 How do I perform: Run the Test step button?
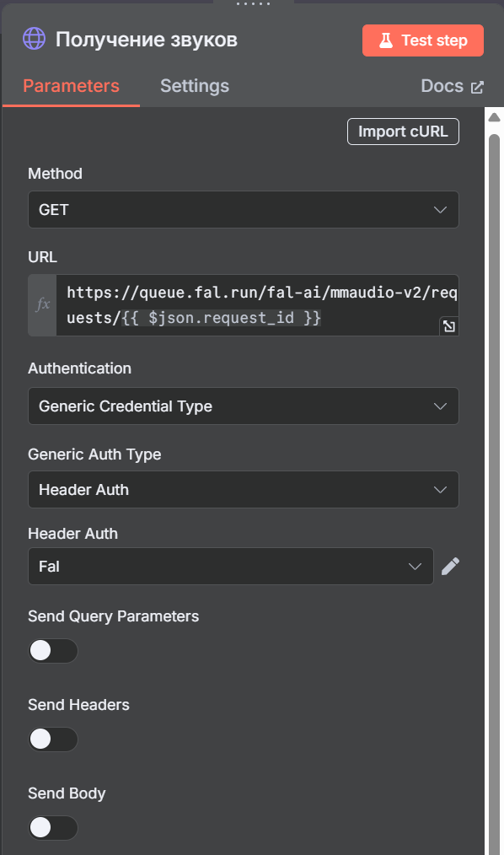pyautogui.click(x=423, y=40)
